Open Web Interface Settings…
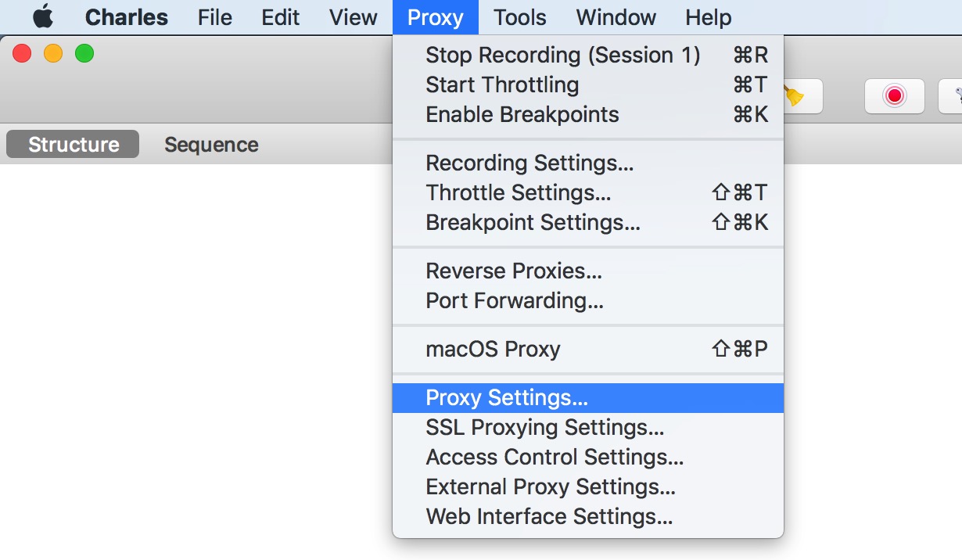 pos(588,517)
